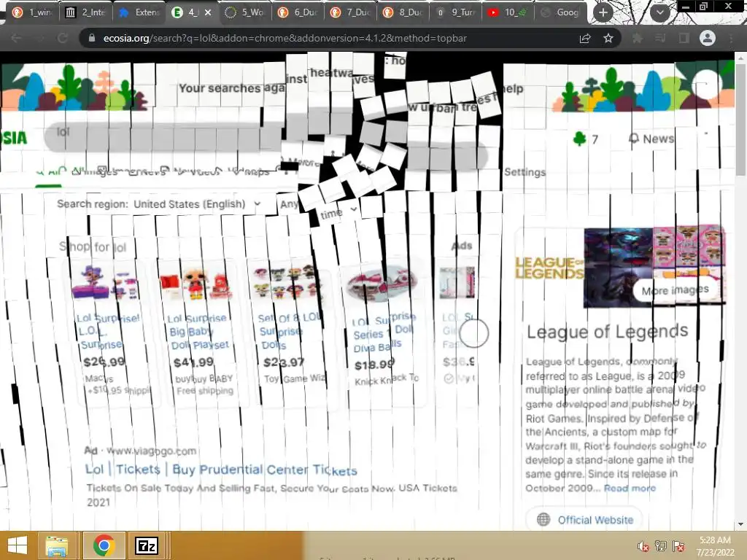Close the active 4_ Ecosia tab
The width and height of the screenshot is (747, 560).
[208, 12]
